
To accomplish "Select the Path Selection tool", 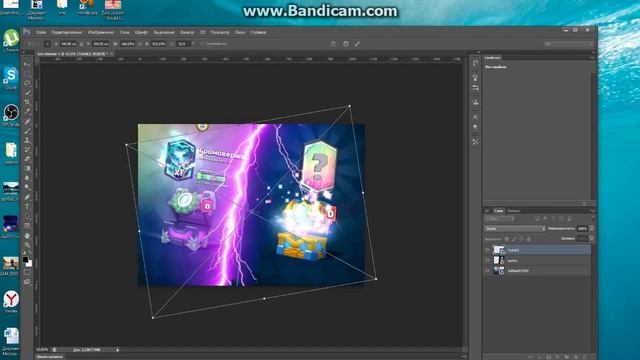I will coord(27,216).
